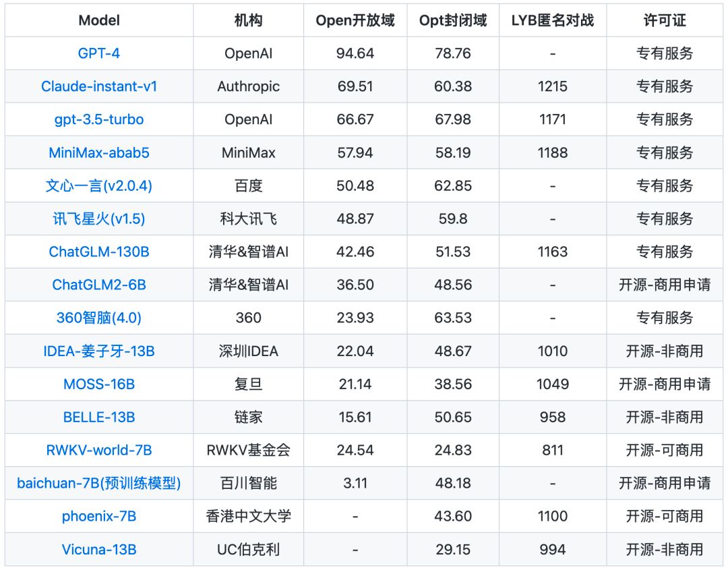This screenshot has width=728, height=572.
Task: Open the Claude-instant-v1 link
Action: [99, 86]
